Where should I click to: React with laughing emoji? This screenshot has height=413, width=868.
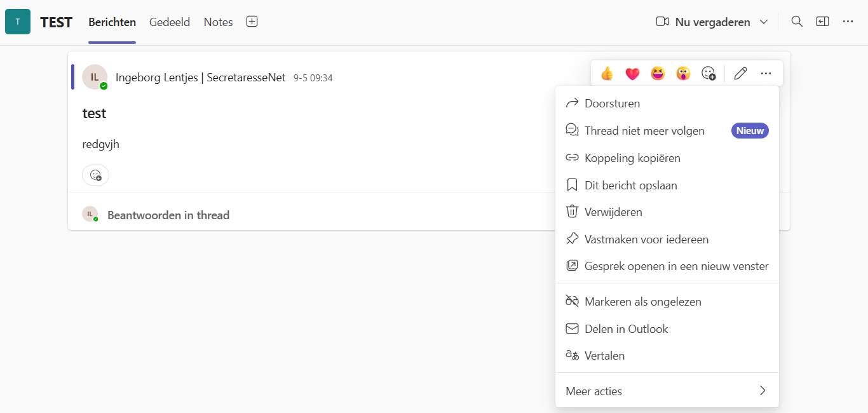point(658,74)
